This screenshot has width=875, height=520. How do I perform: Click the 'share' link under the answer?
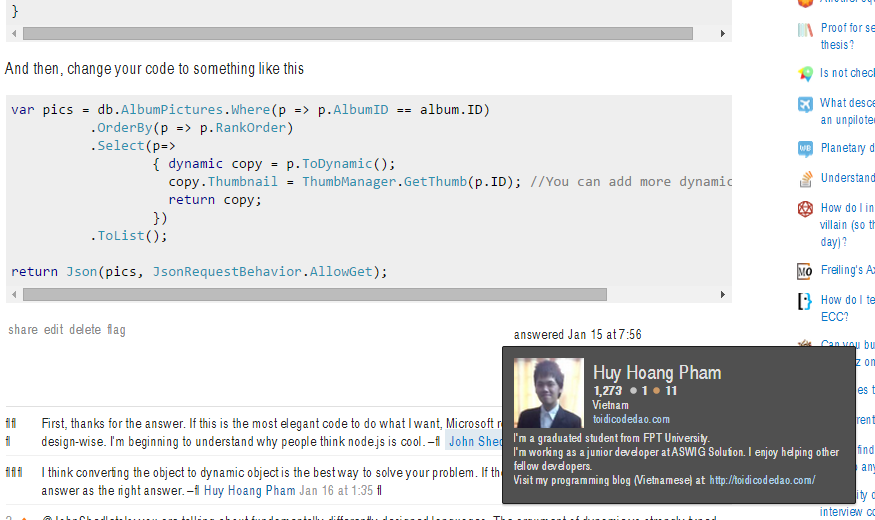pos(23,330)
